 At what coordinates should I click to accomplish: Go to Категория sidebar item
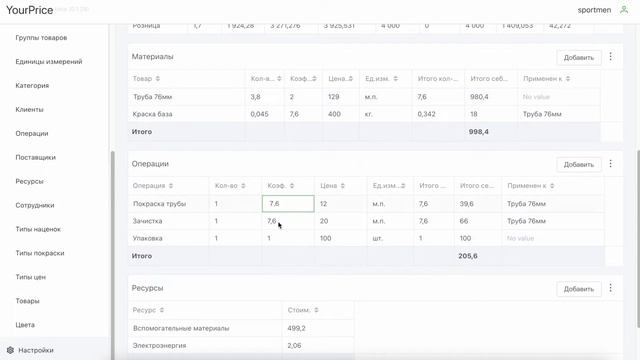32,85
